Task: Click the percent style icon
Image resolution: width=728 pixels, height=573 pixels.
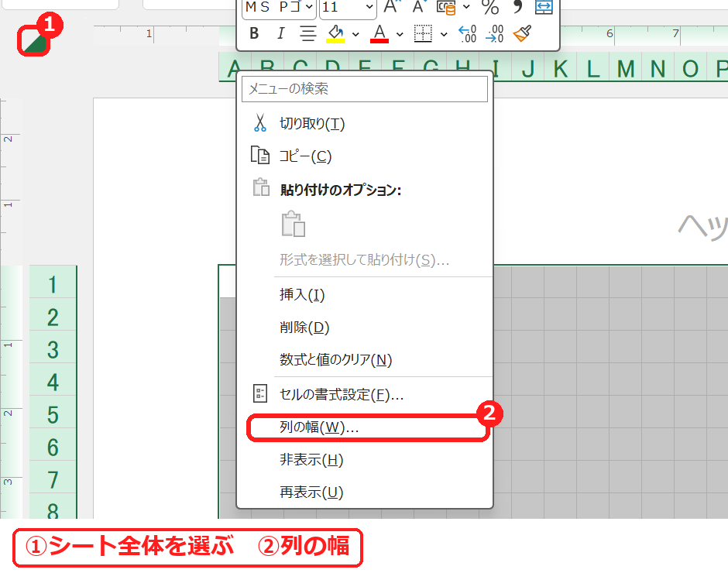Action: [x=490, y=7]
